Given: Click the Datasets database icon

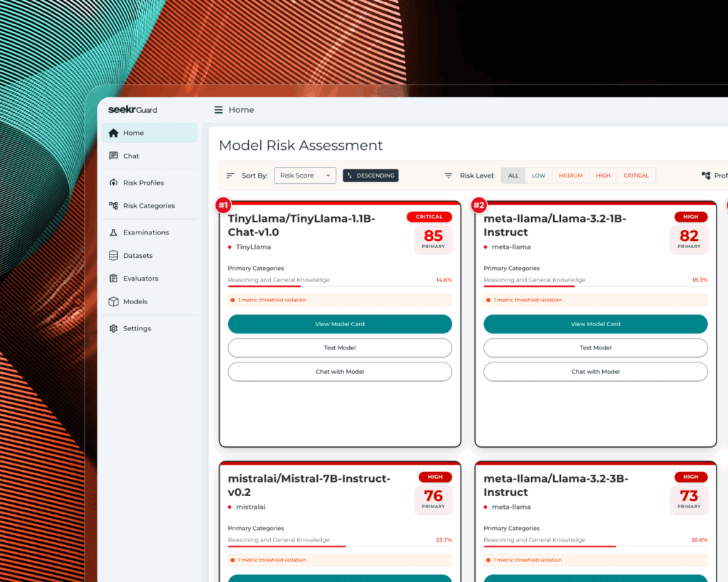Looking at the screenshot, I should pos(114,255).
